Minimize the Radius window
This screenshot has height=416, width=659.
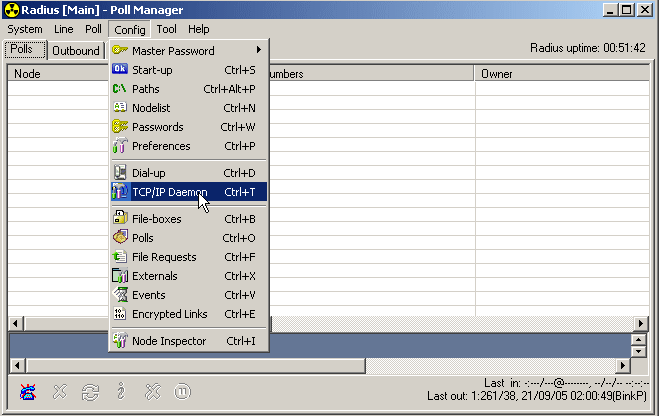tap(611, 10)
